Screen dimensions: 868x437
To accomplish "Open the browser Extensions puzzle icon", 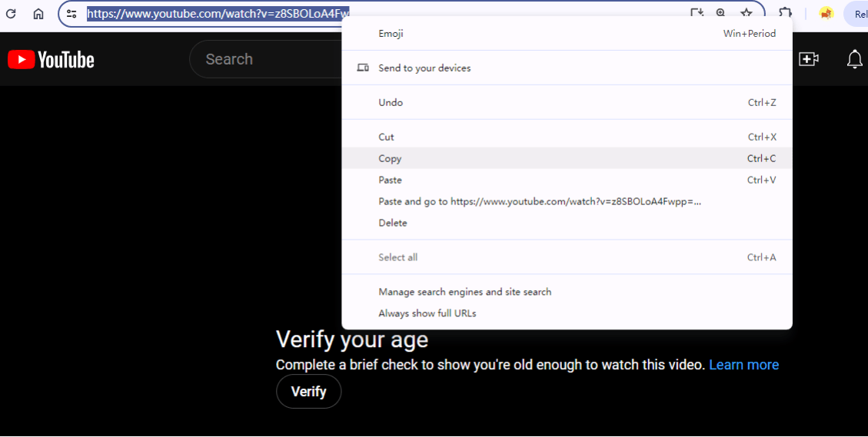I will 786,13.
